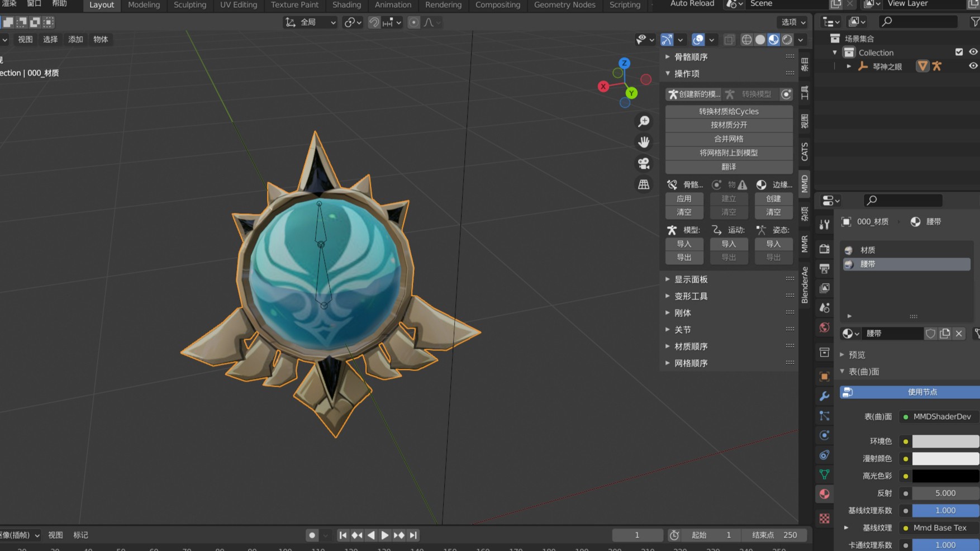Expand the 显示面板 panel
This screenshot has width=980, height=551.
pos(691,279)
